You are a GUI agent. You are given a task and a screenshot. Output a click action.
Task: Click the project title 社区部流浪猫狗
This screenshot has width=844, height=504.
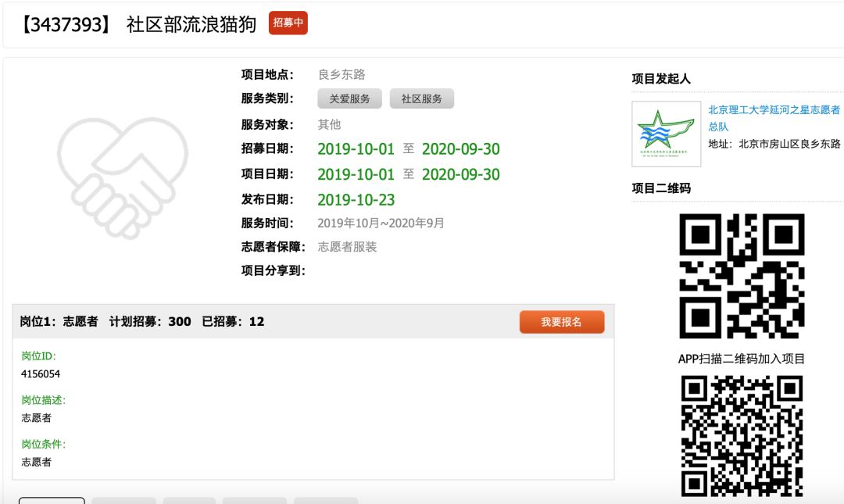coord(191,24)
